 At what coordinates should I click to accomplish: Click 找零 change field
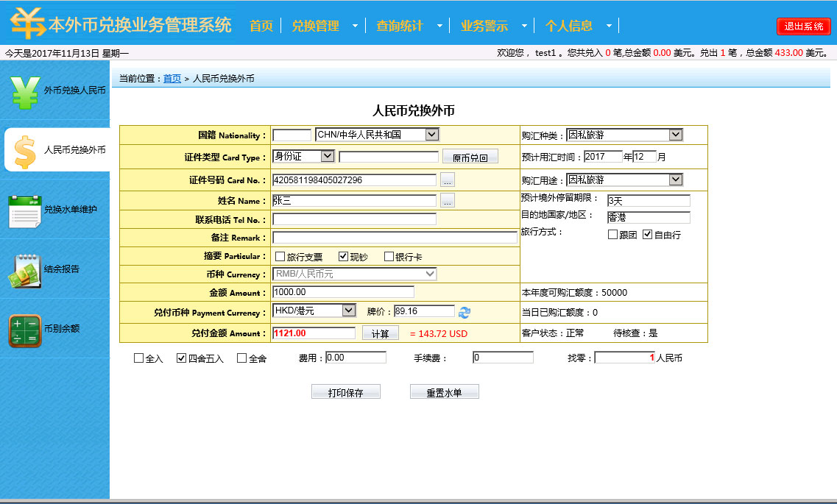click(624, 358)
